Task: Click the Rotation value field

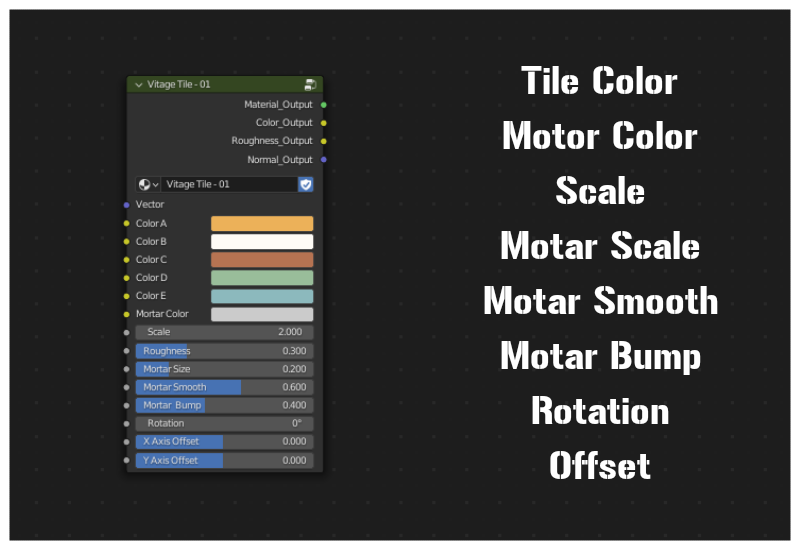Action: click(x=224, y=423)
